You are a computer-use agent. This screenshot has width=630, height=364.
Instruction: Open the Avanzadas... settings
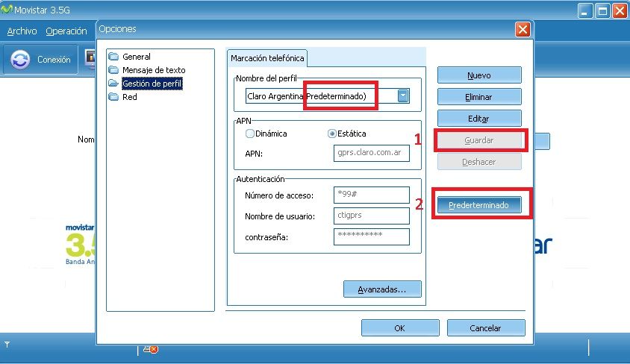coord(382,289)
